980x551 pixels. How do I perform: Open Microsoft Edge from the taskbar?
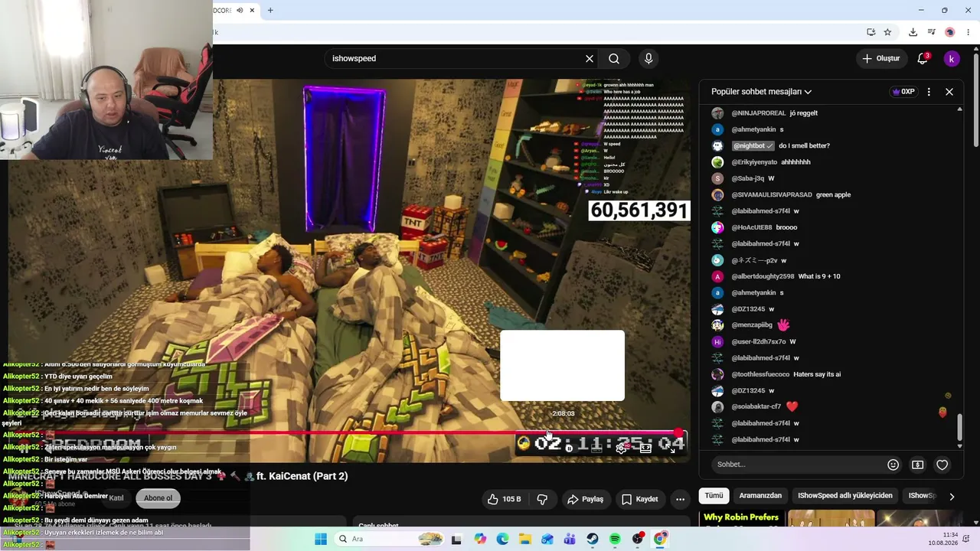tap(502, 540)
